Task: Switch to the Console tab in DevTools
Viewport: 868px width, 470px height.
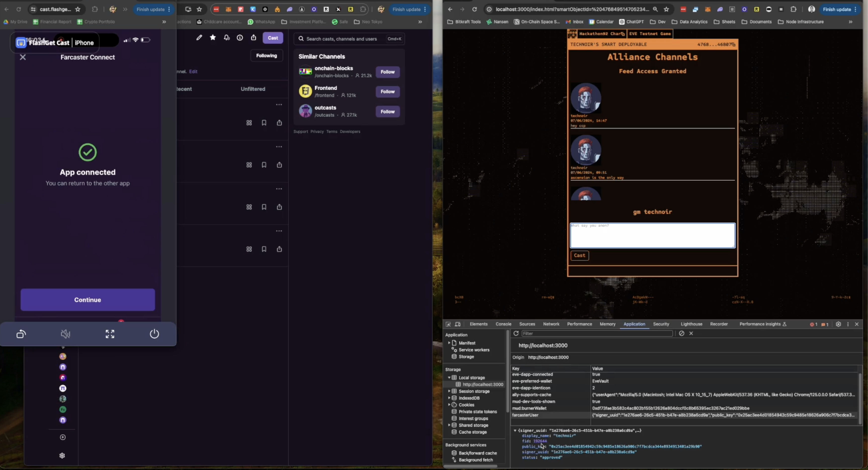Action: coord(503,324)
